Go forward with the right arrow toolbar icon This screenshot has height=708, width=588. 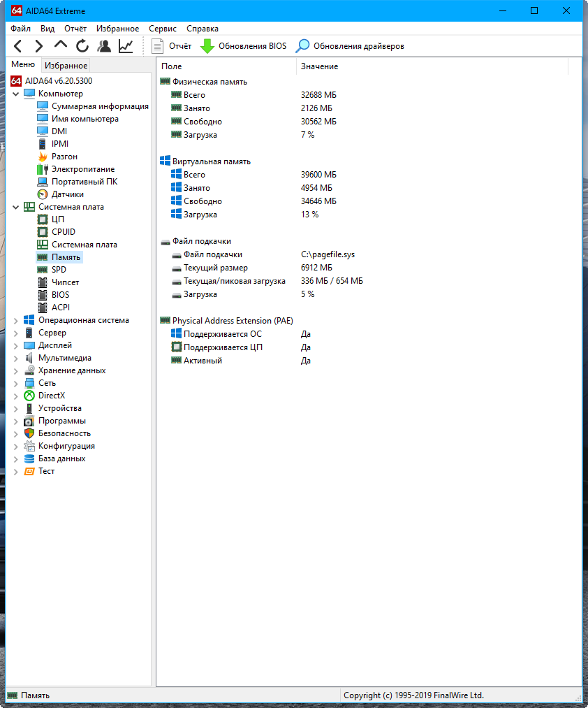[x=39, y=46]
